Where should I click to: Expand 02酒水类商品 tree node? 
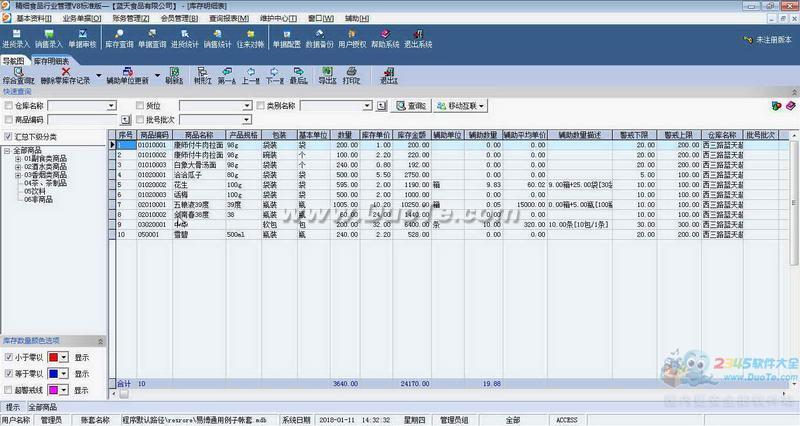point(18,167)
